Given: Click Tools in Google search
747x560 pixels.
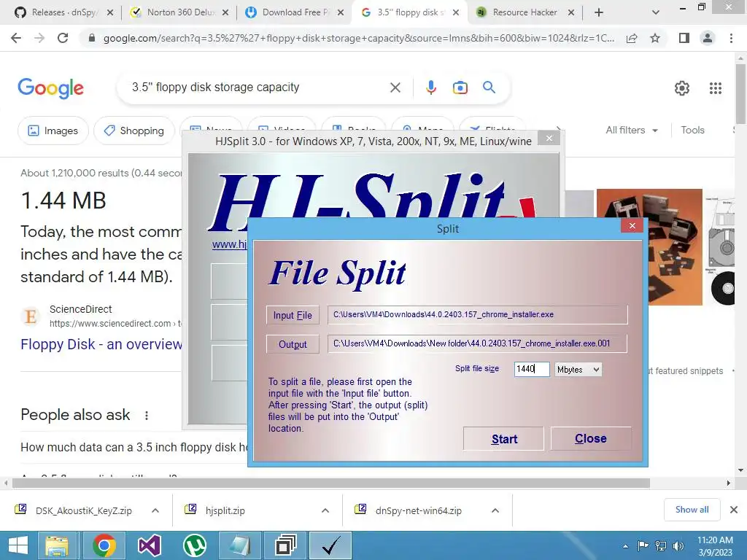Looking at the screenshot, I should tap(692, 130).
